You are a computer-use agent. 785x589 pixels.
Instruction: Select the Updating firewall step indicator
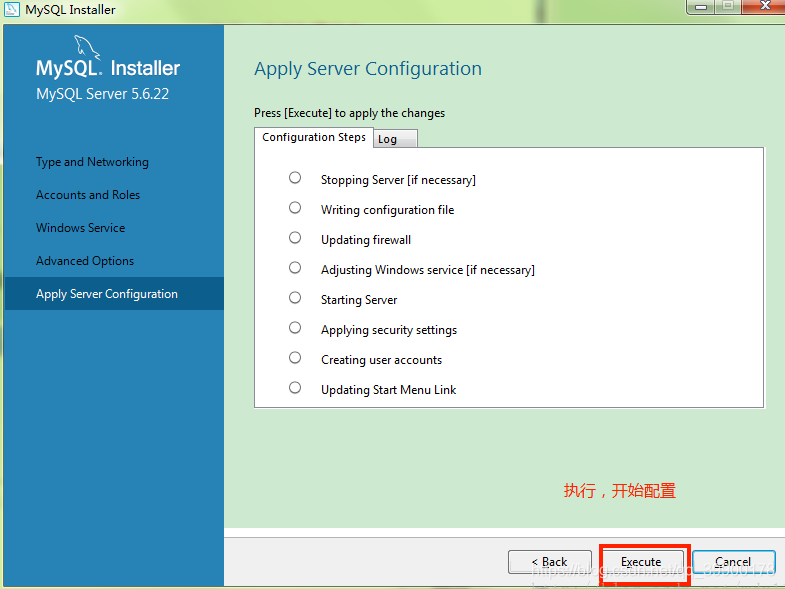[295, 238]
